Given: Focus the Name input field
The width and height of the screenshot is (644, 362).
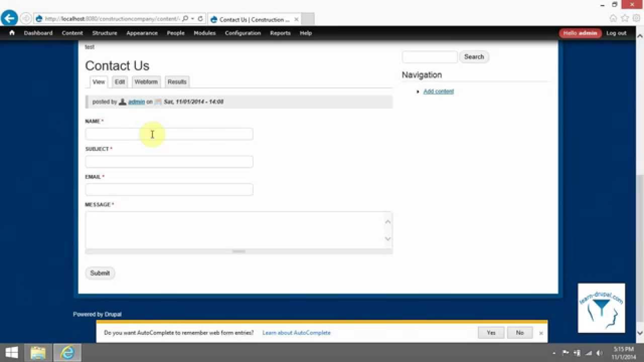Looking at the screenshot, I should coord(169,134).
